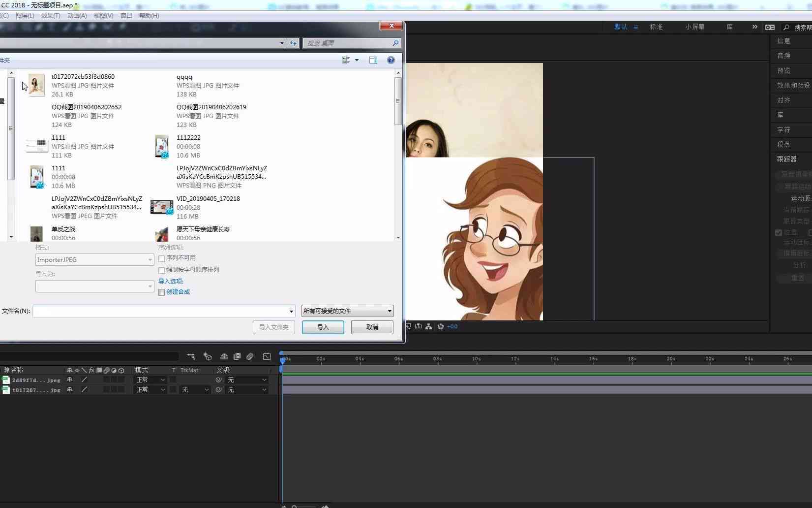This screenshot has height=508, width=812.
Task: Click the pick whip for the 2d89f7d layer
Action: coord(219,380)
